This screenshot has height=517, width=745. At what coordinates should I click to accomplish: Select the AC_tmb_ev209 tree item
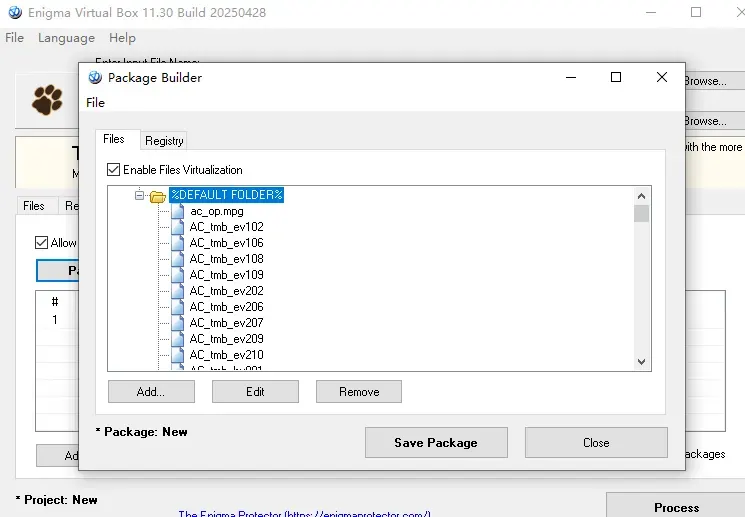[226, 339]
